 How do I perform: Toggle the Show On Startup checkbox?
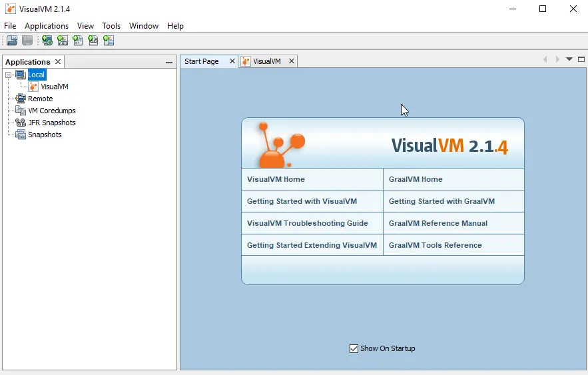(354, 349)
